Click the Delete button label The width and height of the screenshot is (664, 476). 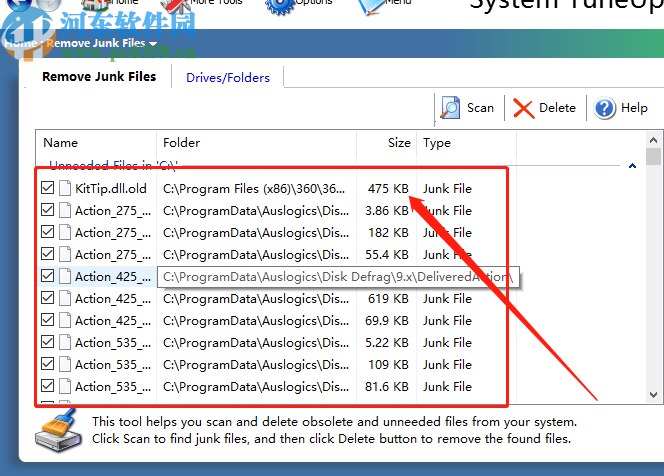[557, 108]
